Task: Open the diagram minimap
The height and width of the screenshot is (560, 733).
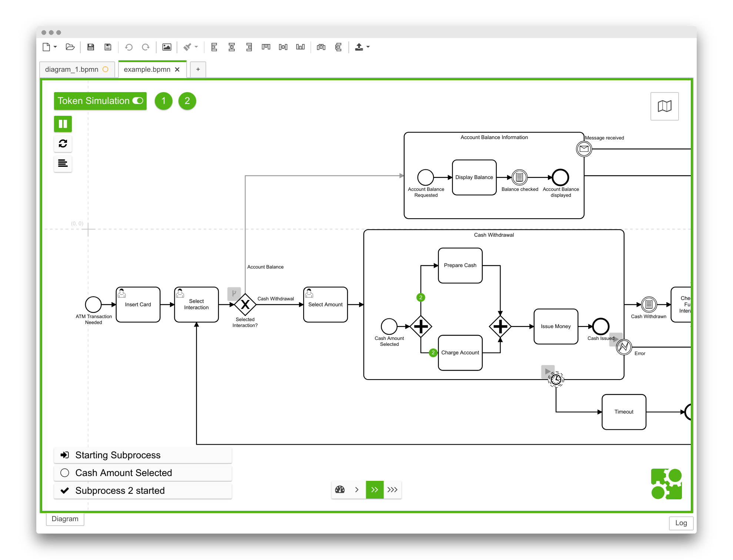Action: (664, 106)
